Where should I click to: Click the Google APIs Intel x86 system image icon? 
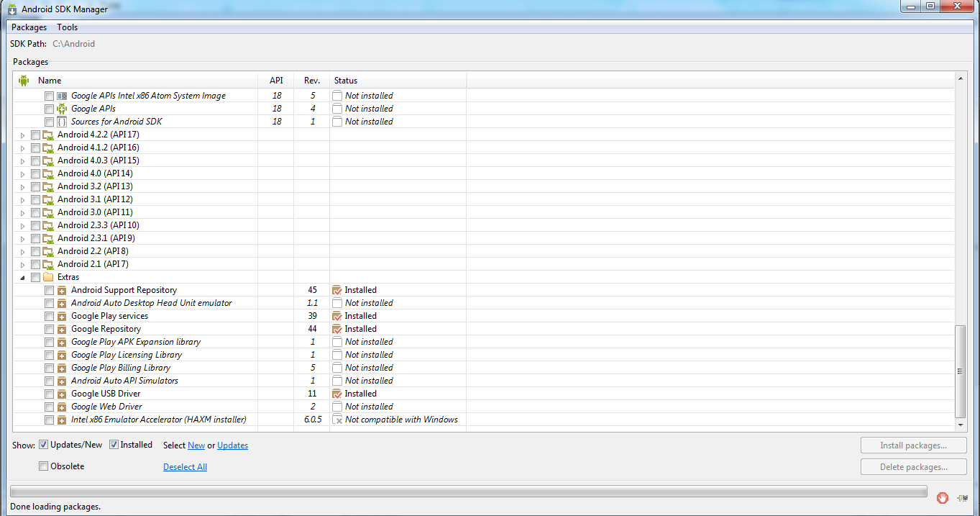[62, 96]
